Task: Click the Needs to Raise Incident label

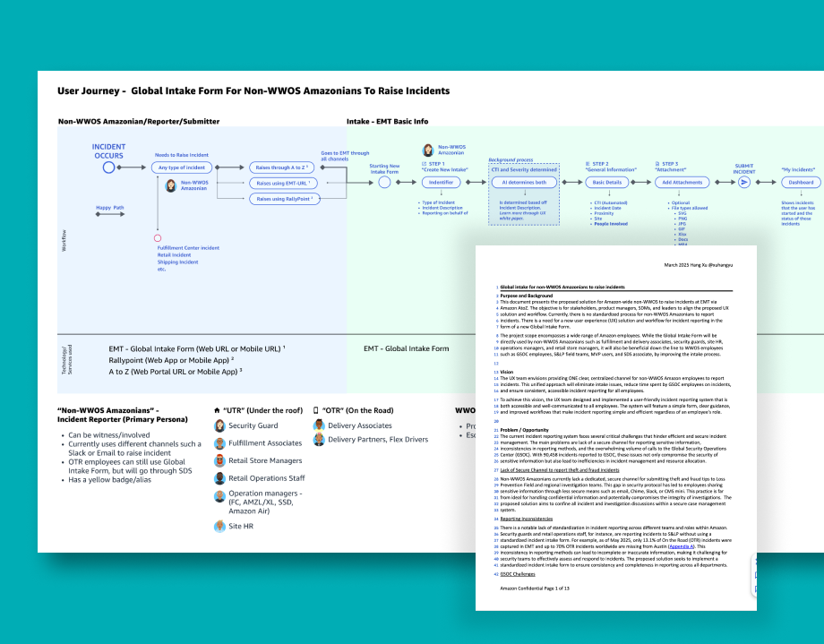Action: [181, 155]
